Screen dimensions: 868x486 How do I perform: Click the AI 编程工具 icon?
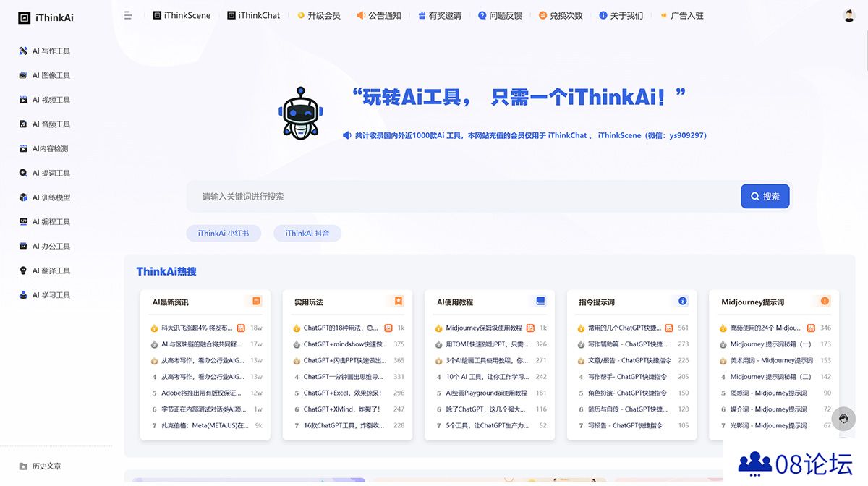point(24,222)
